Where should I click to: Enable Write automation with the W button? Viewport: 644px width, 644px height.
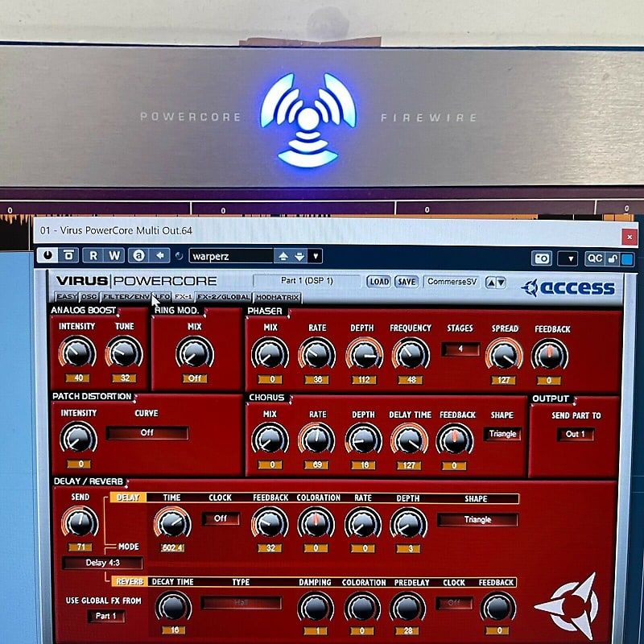(114, 254)
